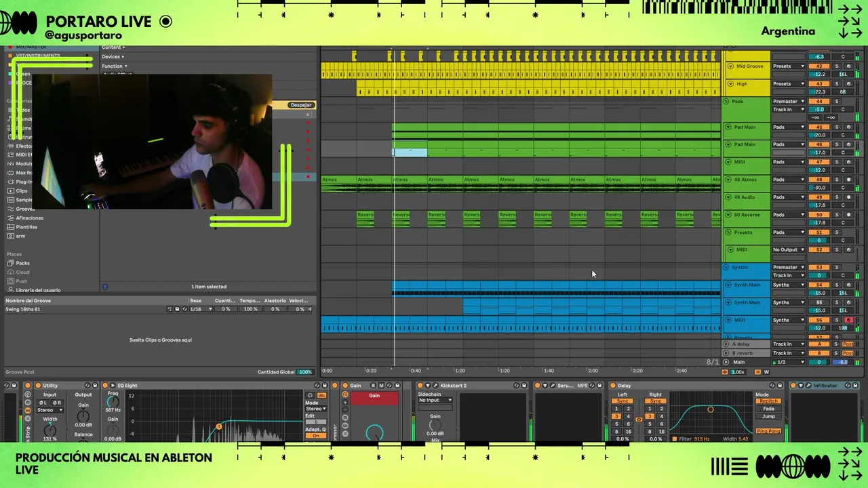Image resolution: width=868 pixels, height=488 pixels.
Task: Click Delay hot-swap preset icon
Action: [772, 385]
